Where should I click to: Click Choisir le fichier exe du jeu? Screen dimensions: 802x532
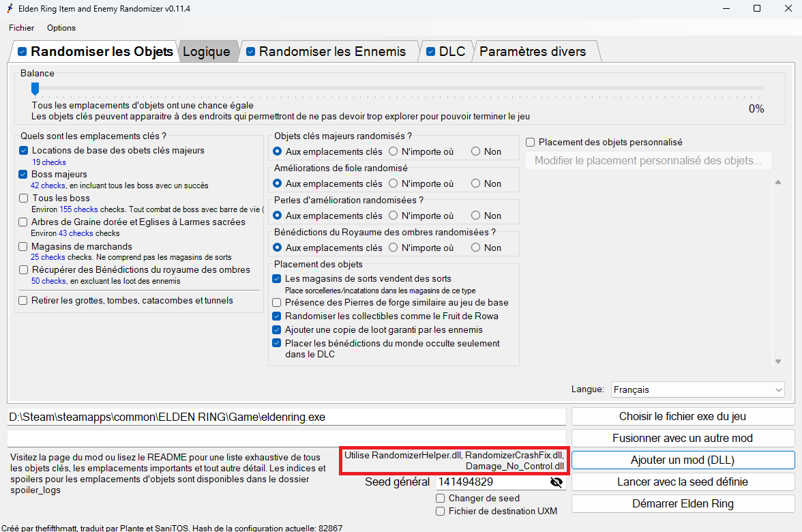[x=683, y=416]
